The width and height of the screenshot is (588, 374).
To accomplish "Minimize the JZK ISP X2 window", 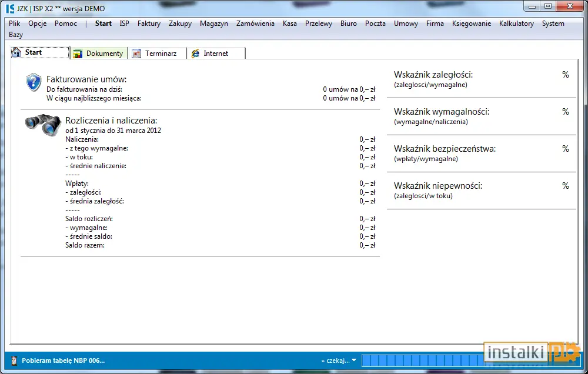I will tap(532, 6).
